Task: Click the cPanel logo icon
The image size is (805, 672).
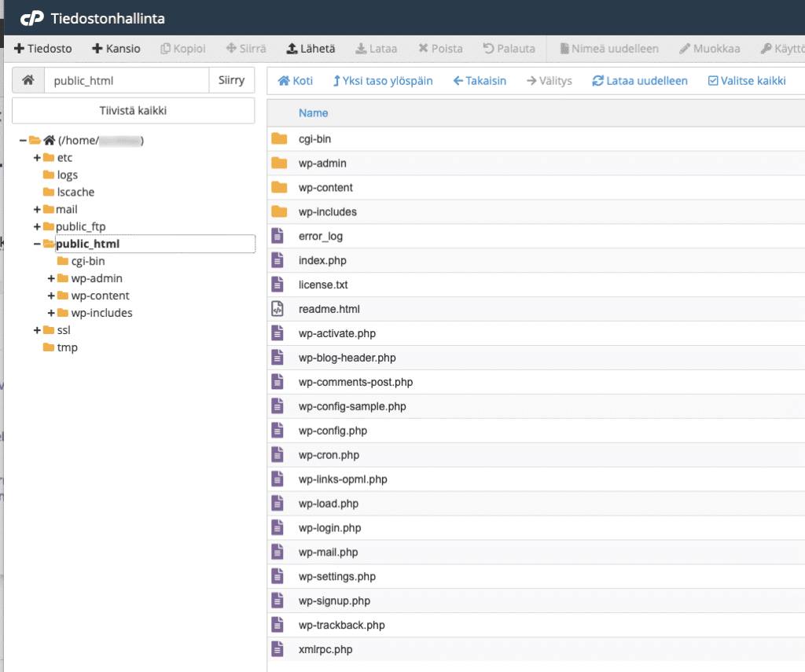Action: pos(31,18)
